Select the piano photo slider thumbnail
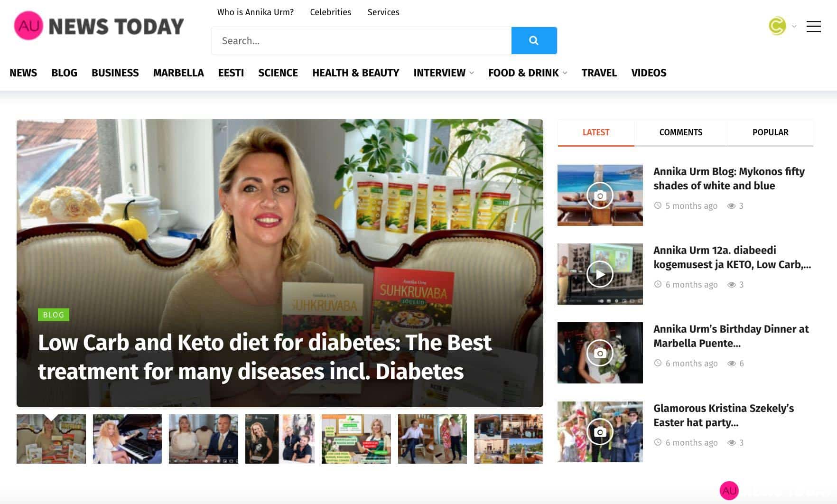 point(127,439)
